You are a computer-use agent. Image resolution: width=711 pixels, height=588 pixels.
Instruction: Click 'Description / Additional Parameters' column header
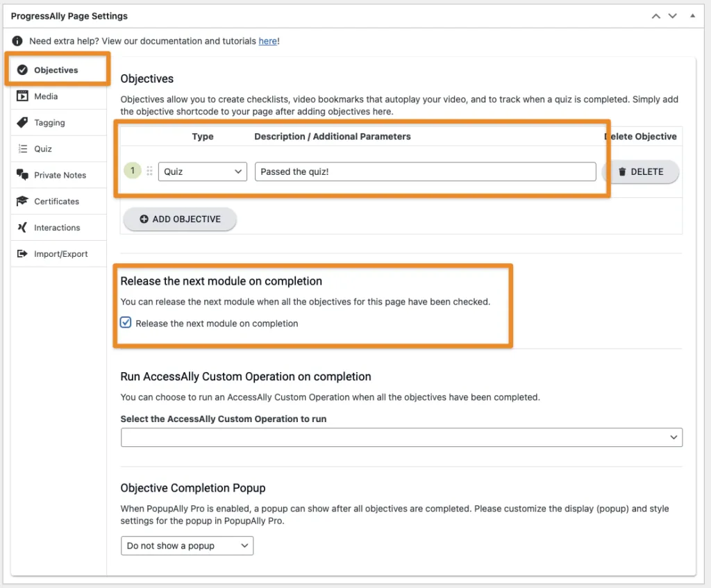(x=332, y=137)
